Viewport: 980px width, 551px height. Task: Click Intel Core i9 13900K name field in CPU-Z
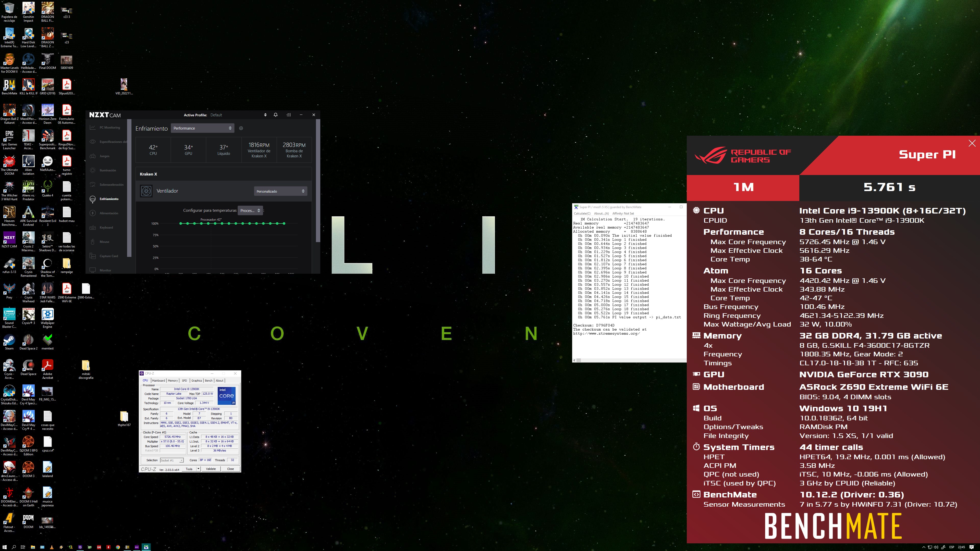[186, 389]
